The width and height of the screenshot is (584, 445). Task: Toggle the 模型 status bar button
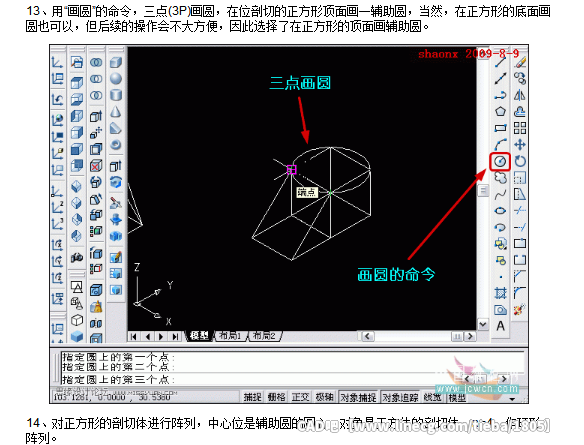coord(457,397)
